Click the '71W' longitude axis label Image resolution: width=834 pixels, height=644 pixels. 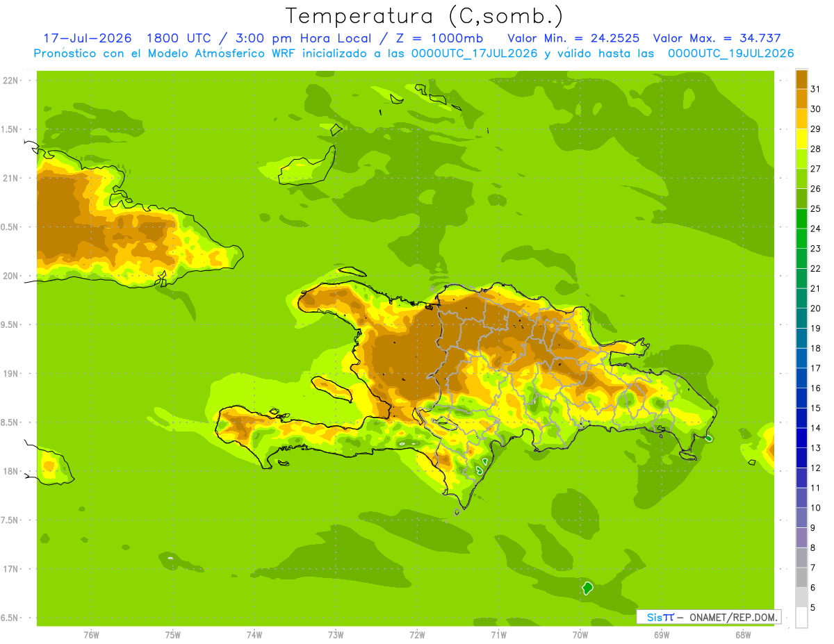coord(498,635)
